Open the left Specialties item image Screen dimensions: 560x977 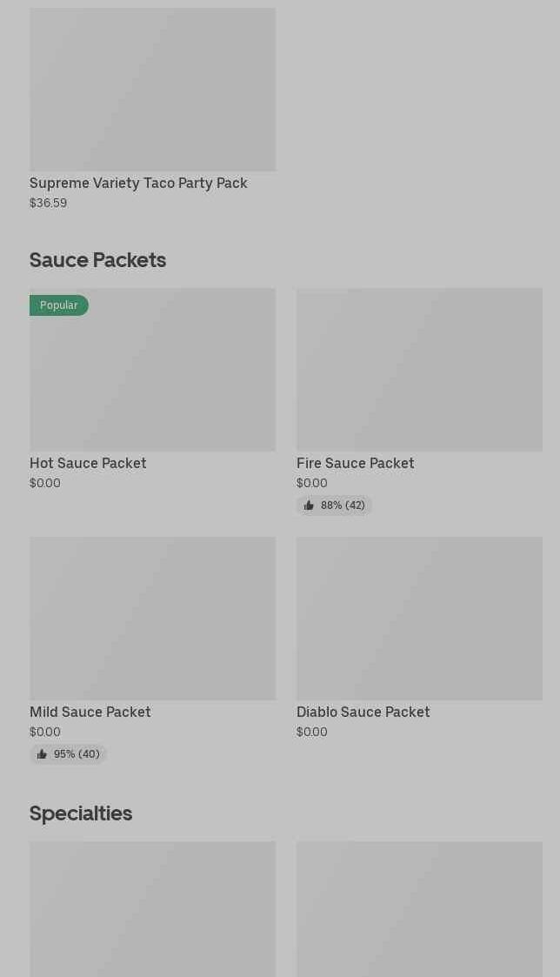pyautogui.click(x=152, y=909)
